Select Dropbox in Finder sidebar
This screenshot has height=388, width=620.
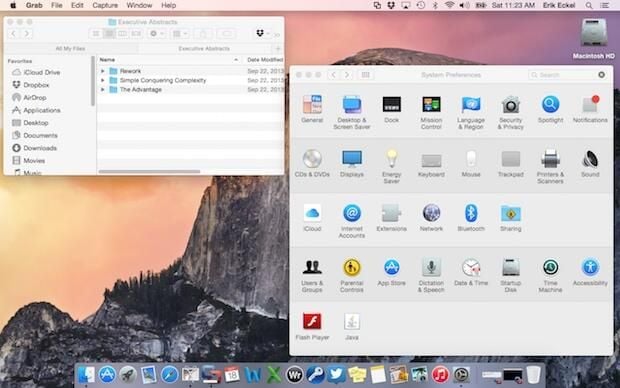click(36, 85)
